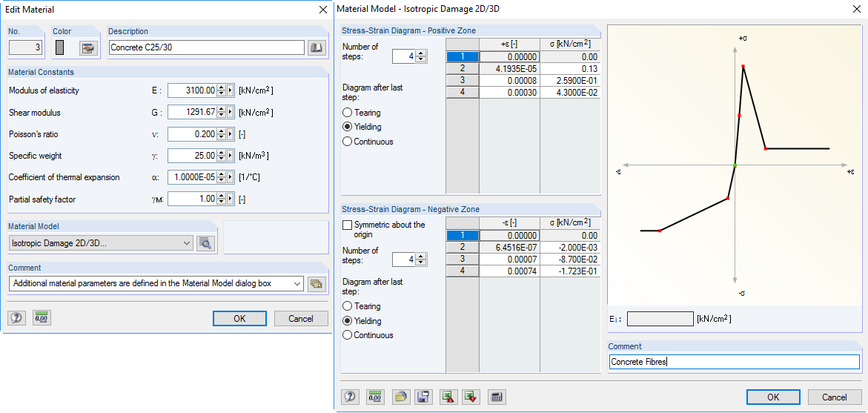Click the peak red point on the diagram
Screen dimensions: 868x413
point(743,67)
